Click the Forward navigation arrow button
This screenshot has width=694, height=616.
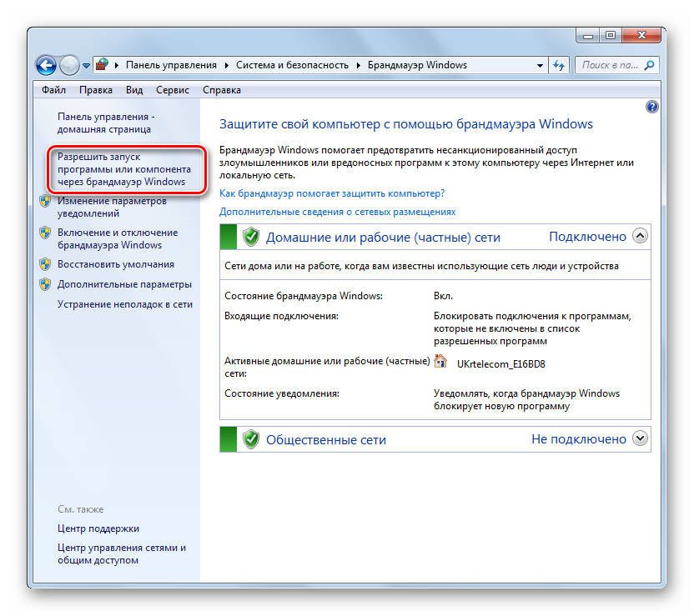(x=69, y=64)
